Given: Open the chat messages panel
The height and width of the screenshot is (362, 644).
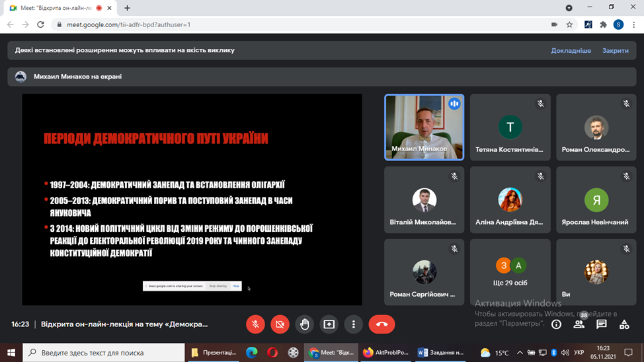Looking at the screenshot, I should coord(602,324).
